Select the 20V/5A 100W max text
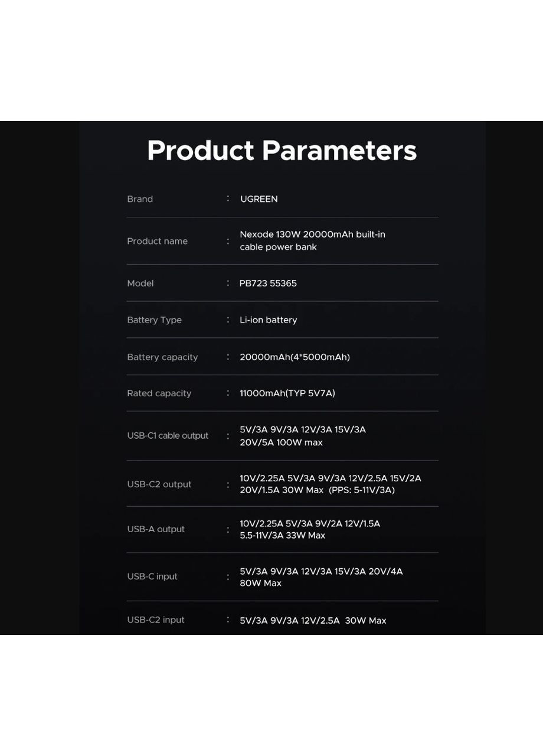Image resolution: width=543 pixels, height=756 pixels. pyautogui.click(x=281, y=443)
